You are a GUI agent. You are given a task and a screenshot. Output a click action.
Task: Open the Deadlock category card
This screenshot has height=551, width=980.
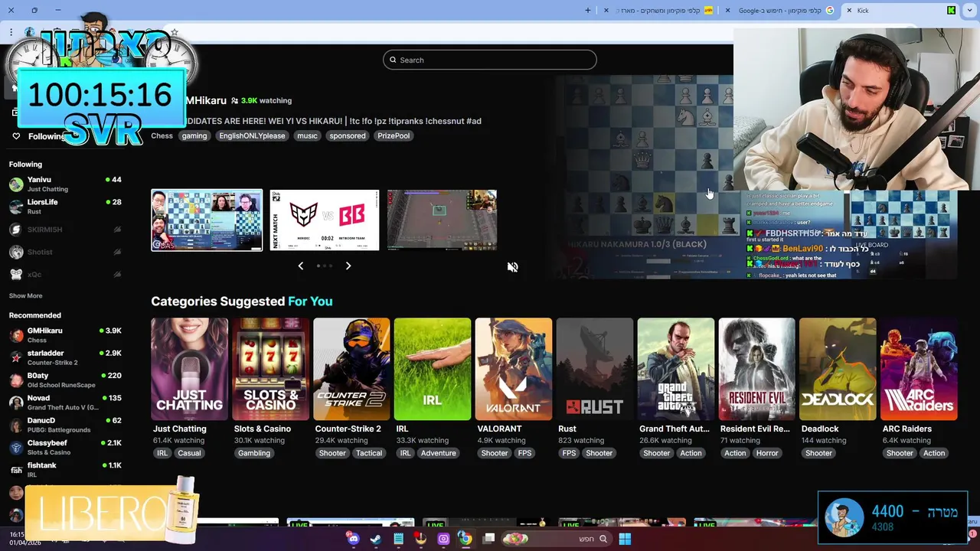838,369
